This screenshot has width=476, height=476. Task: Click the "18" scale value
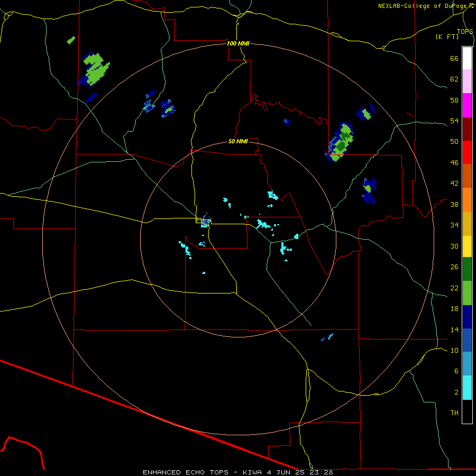pyautogui.click(x=454, y=309)
